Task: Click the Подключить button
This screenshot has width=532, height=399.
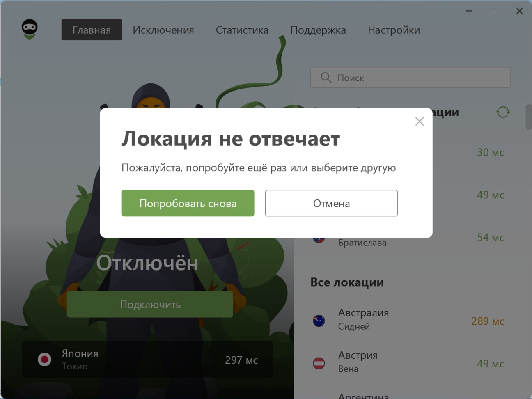Action: click(150, 305)
